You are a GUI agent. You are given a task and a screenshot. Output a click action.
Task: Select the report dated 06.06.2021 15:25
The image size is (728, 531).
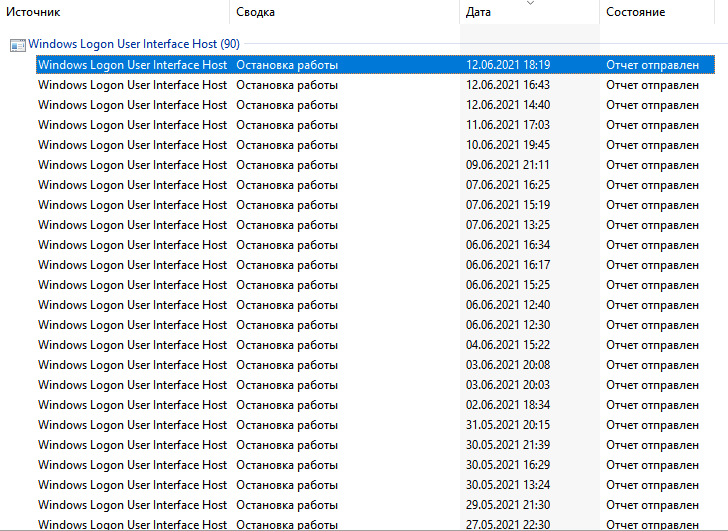(375, 285)
